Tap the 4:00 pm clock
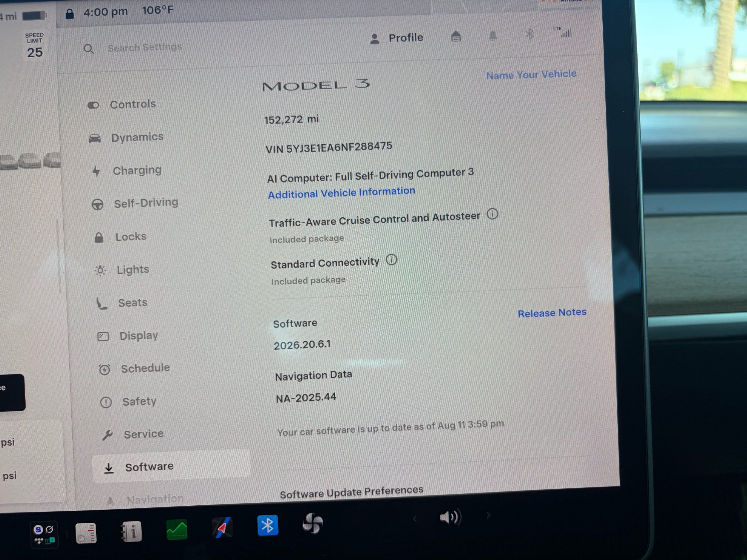Image resolution: width=747 pixels, height=560 pixels. point(106,12)
